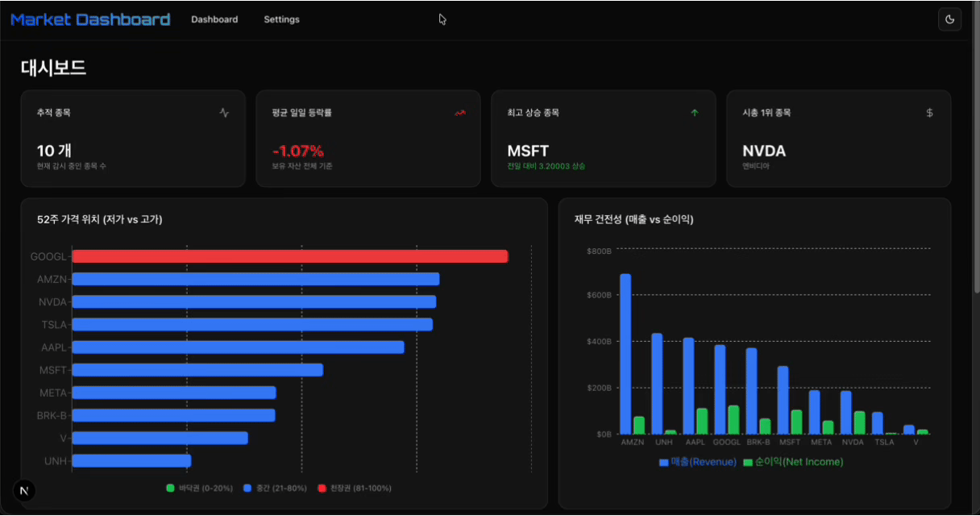Click NVDA green net income bar

point(859,422)
